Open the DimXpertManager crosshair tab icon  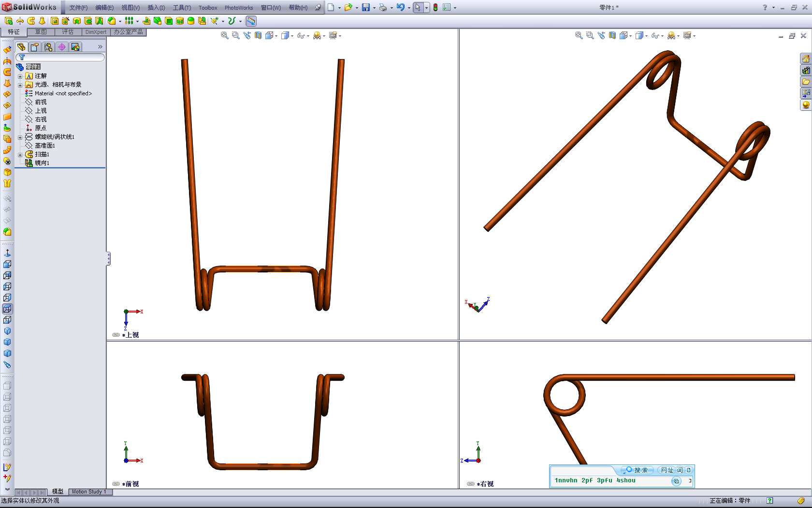(62, 47)
